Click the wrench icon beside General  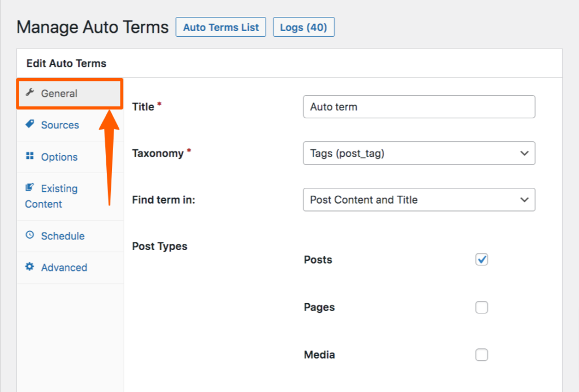point(30,92)
